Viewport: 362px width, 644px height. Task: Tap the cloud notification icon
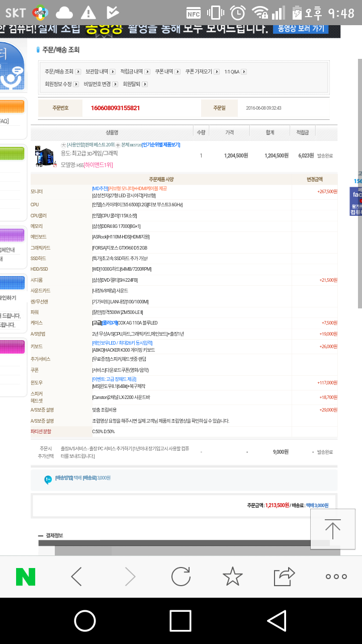click(64, 13)
